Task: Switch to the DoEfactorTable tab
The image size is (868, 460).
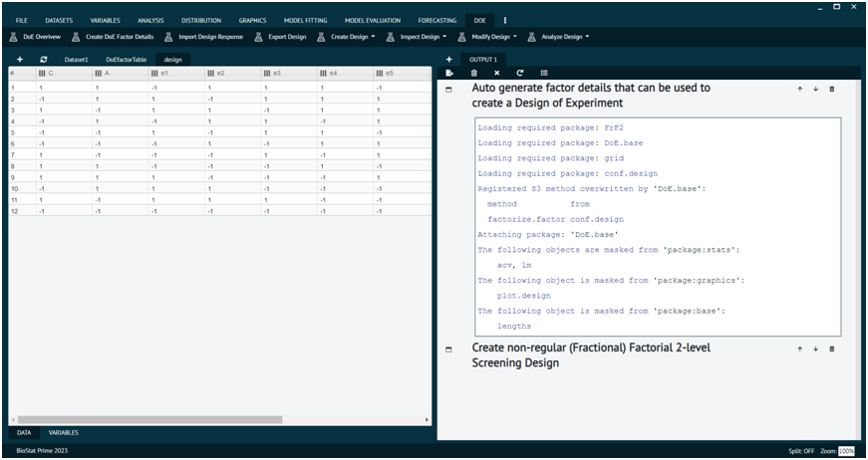Action: [127, 60]
